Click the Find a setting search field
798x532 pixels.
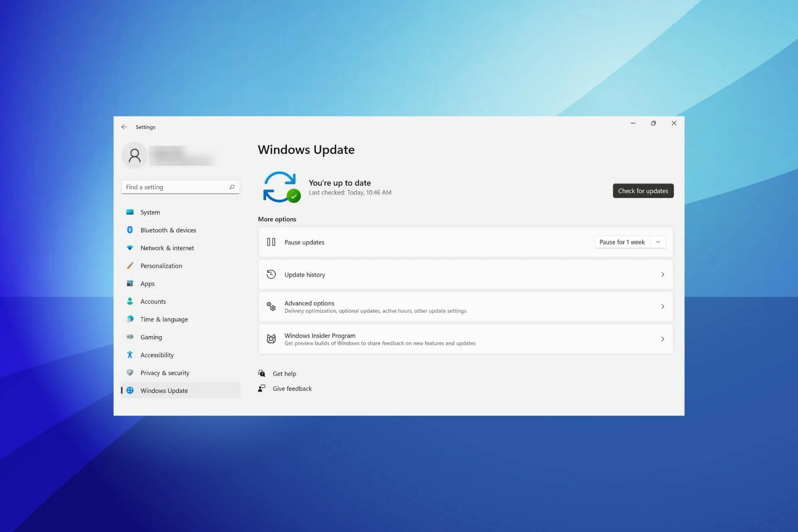click(175, 187)
